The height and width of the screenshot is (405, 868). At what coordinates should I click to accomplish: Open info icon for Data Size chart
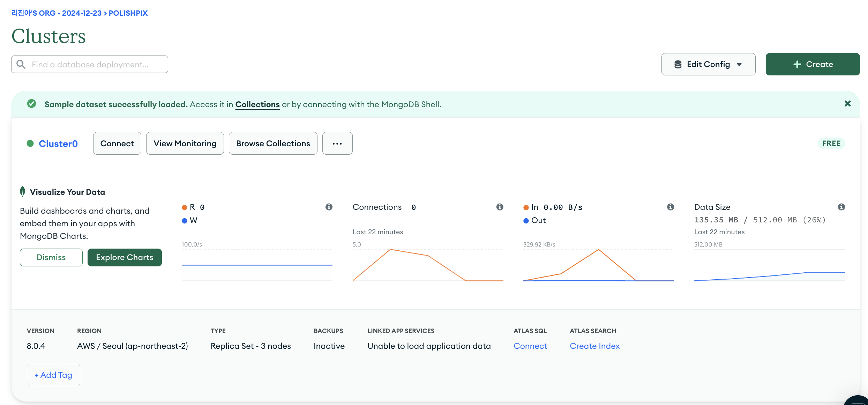[x=841, y=207]
